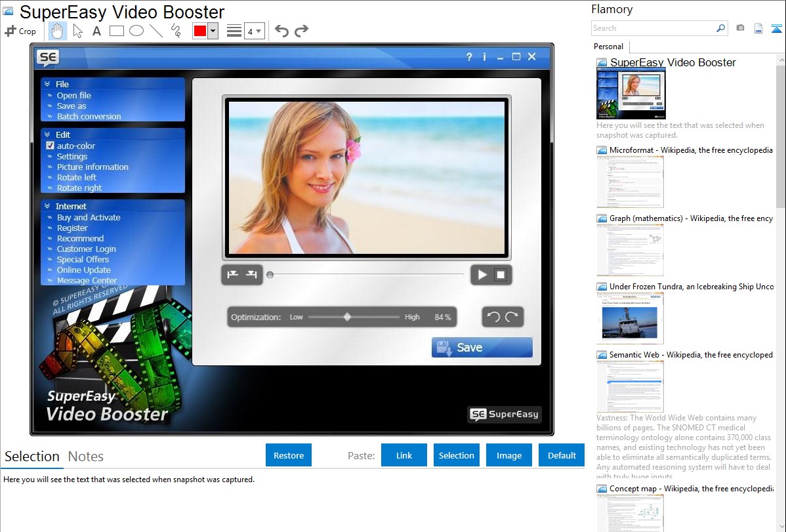Stop the video playback

pos(501,275)
